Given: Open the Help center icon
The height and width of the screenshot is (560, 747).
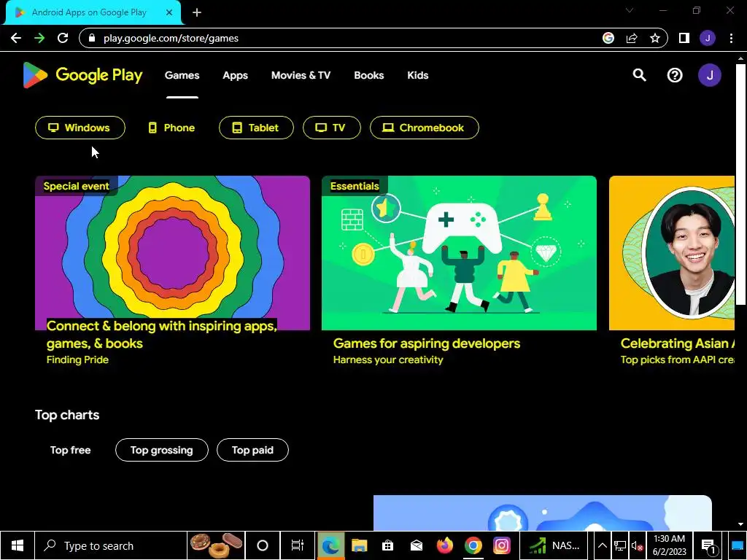Looking at the screenshot, I should coord(675,75).
